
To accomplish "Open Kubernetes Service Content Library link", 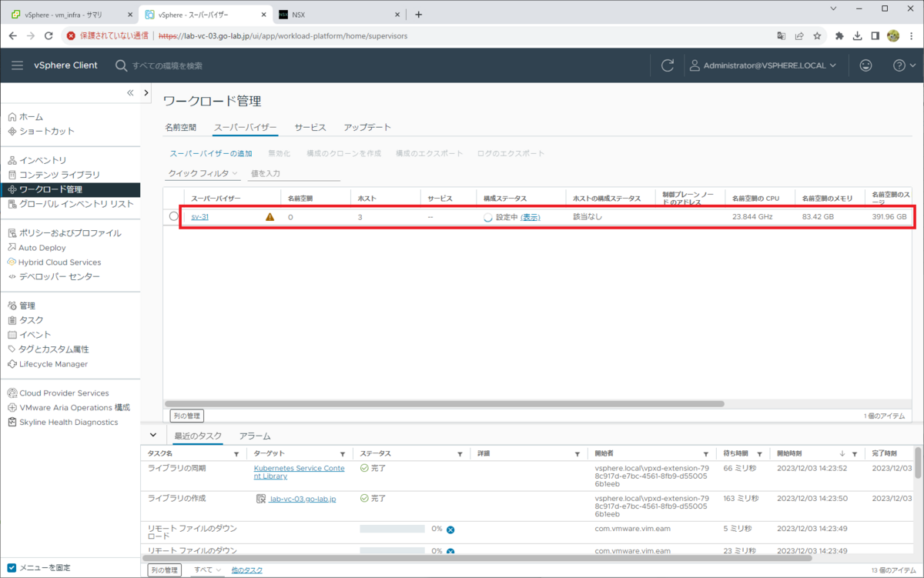I will 300,472.
